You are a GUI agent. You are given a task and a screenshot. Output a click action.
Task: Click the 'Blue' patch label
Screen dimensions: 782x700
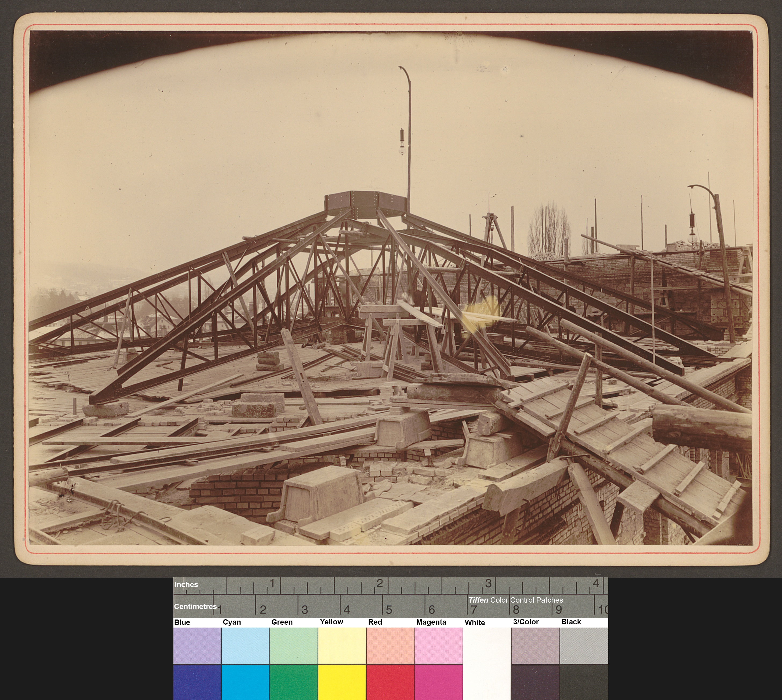click(182, 622)
